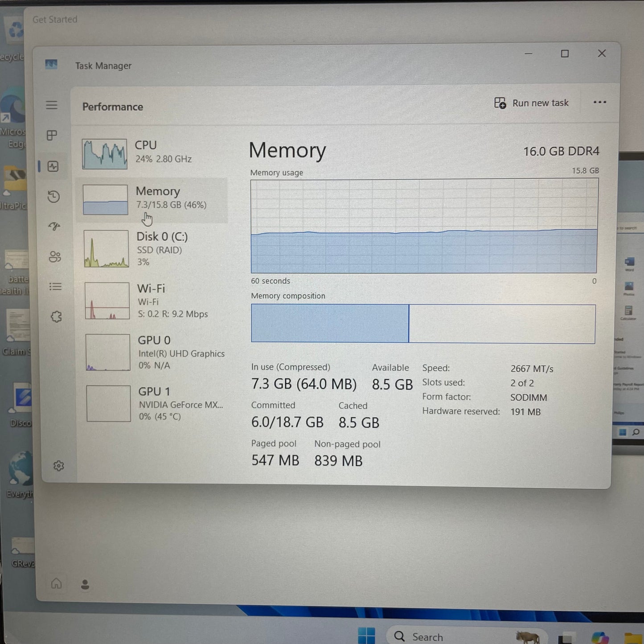Image resolution: width=644 pixels, height=644 pixels.
Task: Click the "15.8 GB" graph maximum label
Action: click(585, 171)
